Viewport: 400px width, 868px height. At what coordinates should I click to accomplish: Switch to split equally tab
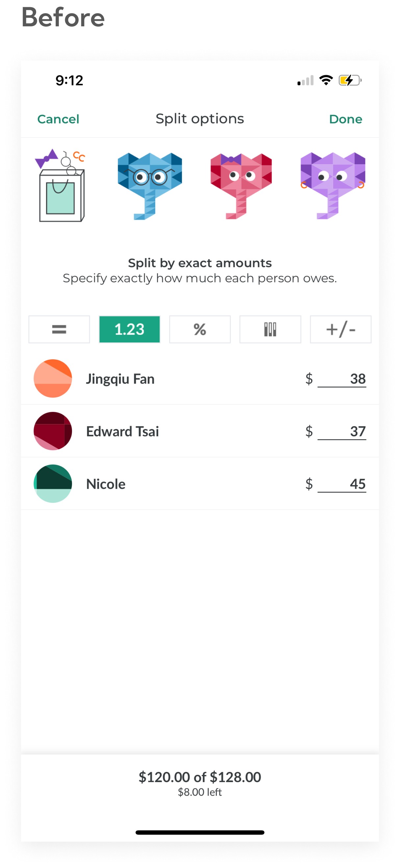(x=59, y=329)
